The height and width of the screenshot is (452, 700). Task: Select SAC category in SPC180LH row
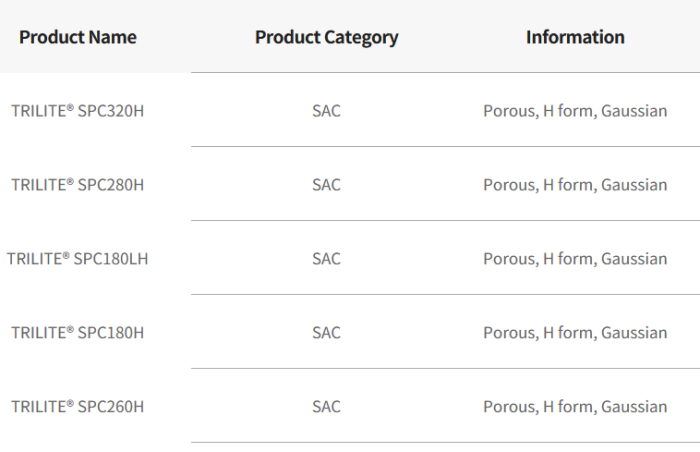coord(326,259)
